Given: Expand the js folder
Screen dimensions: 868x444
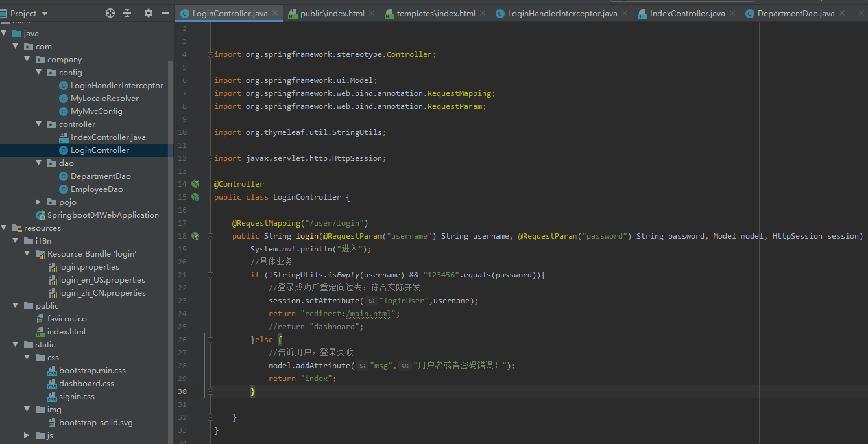Looking at the screenshot, I should pyautogui.click(x=27, y=436).
